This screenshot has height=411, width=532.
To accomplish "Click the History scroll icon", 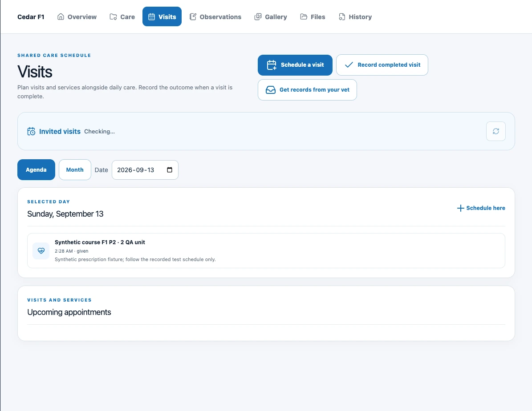I will 341,16.
